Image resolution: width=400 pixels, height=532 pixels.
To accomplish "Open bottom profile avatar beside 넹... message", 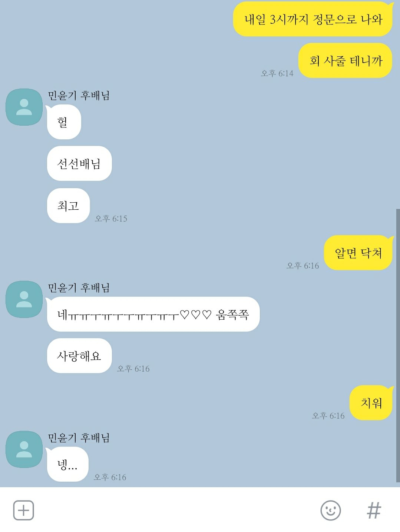I will pyautogui.click(x=24, y=449).
